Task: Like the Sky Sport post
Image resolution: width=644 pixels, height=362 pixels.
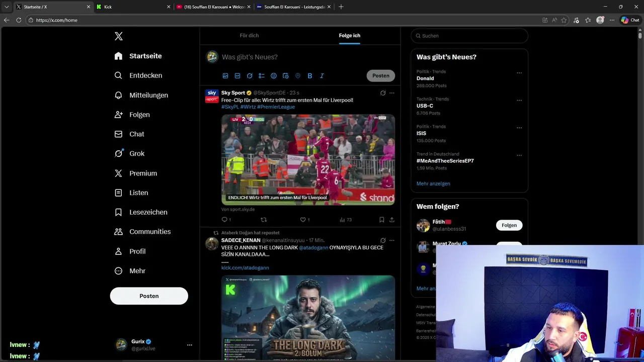Action: 303,220
